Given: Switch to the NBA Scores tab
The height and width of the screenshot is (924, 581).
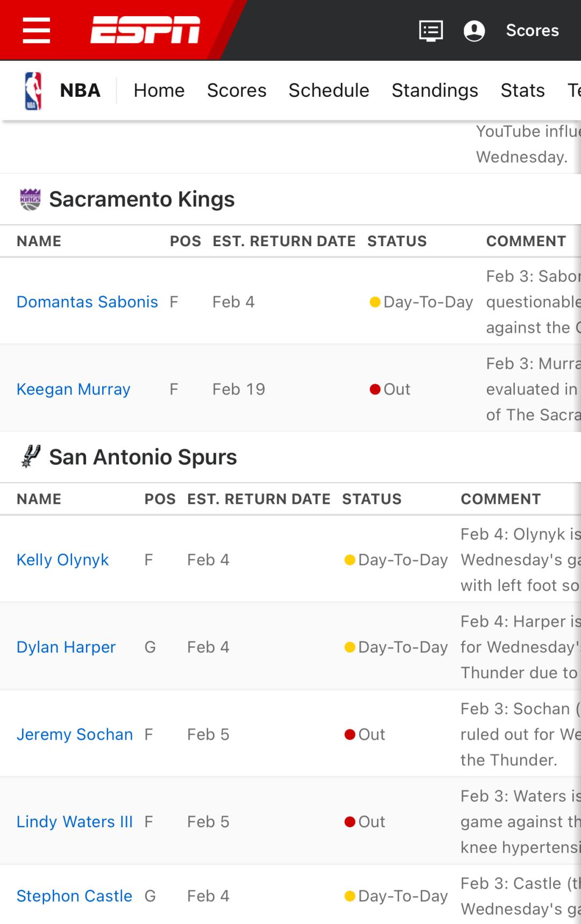Looking at the screenshot, I should (x=236, y=90).
